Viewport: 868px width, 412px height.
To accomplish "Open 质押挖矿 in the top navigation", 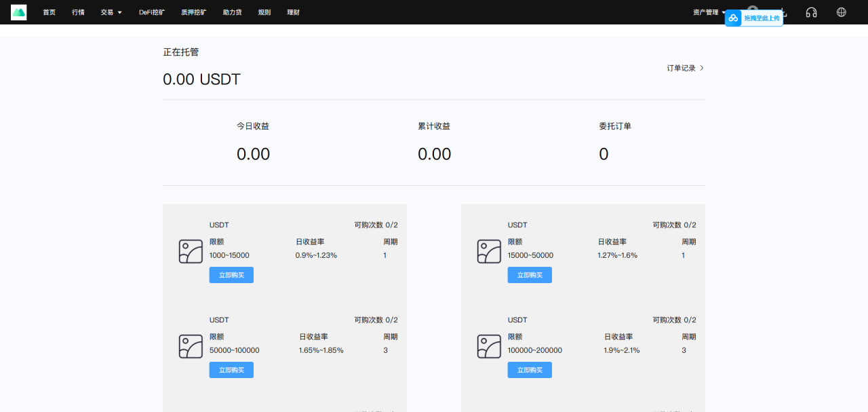I will [x=194, y=12].
